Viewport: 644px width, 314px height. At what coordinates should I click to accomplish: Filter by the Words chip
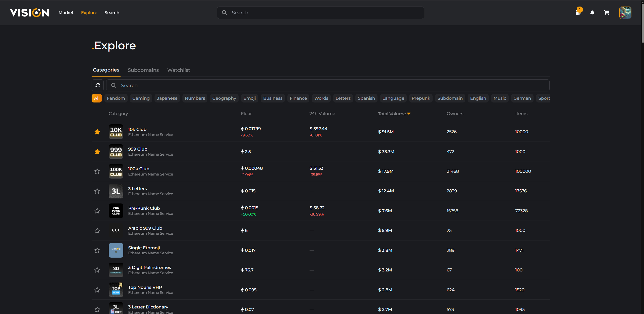point(321,98)
